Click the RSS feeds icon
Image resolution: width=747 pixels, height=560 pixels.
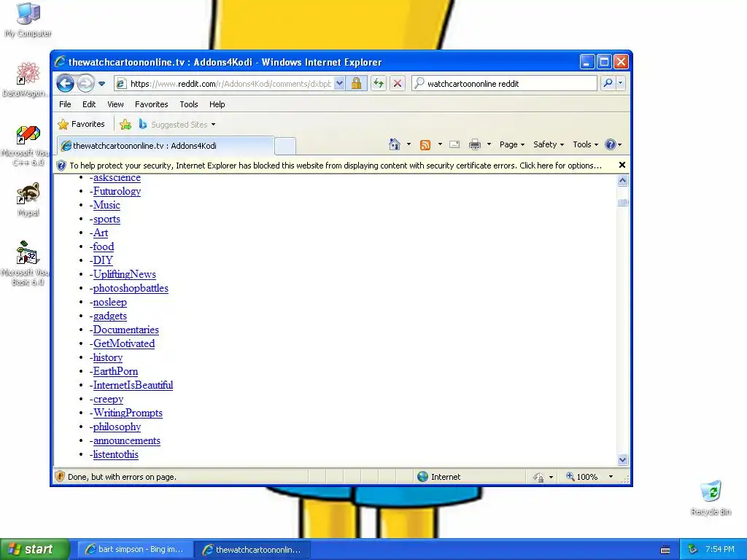pos(425,145)
